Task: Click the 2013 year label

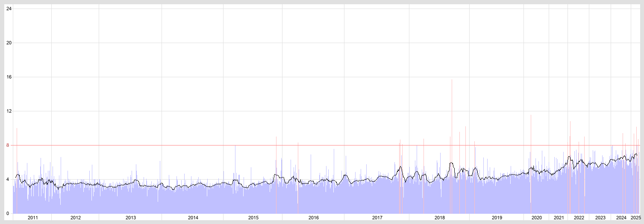Action: (131, 218)
